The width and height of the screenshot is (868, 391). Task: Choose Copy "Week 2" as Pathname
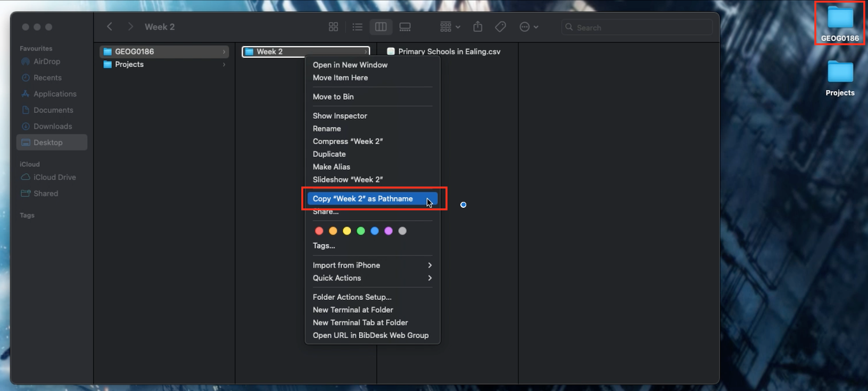363,199
